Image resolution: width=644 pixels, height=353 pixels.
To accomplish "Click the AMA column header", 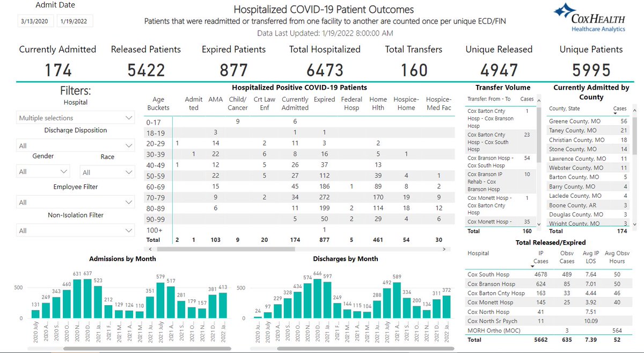I will point(215,99).
